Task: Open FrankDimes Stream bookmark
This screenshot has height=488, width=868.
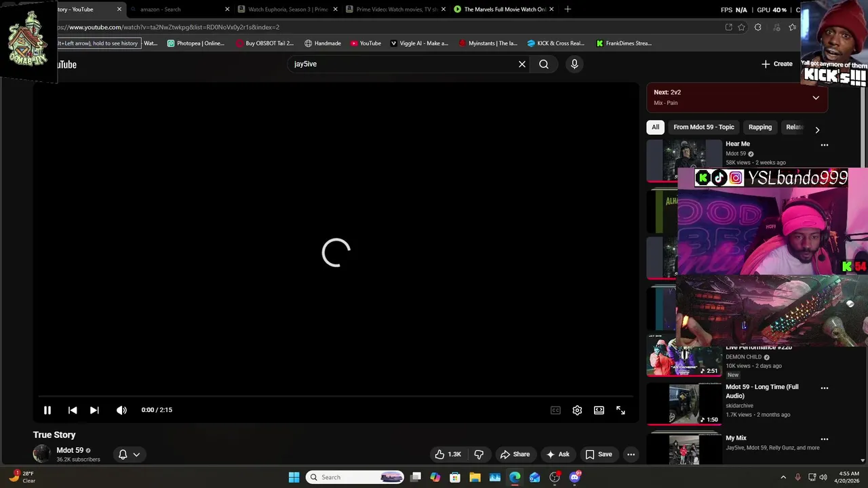Action: [624, 43]
